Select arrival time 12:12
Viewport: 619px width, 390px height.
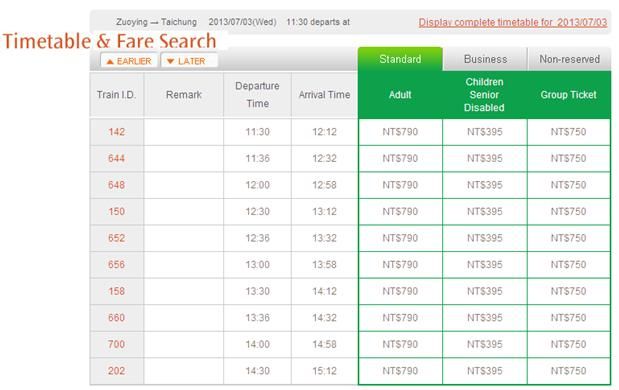click(x=325, y=132)
